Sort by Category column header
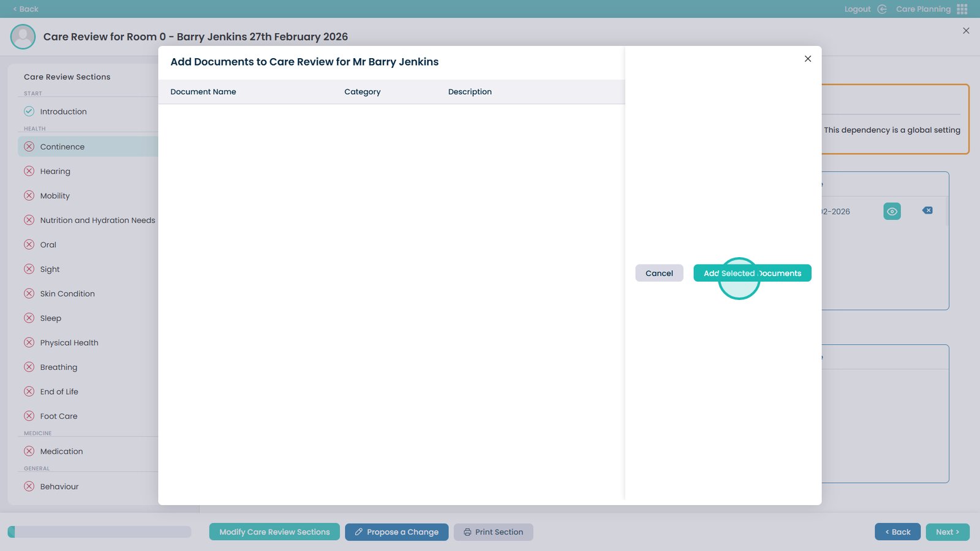This screenshot has width=980, height=551. (363, 92)
